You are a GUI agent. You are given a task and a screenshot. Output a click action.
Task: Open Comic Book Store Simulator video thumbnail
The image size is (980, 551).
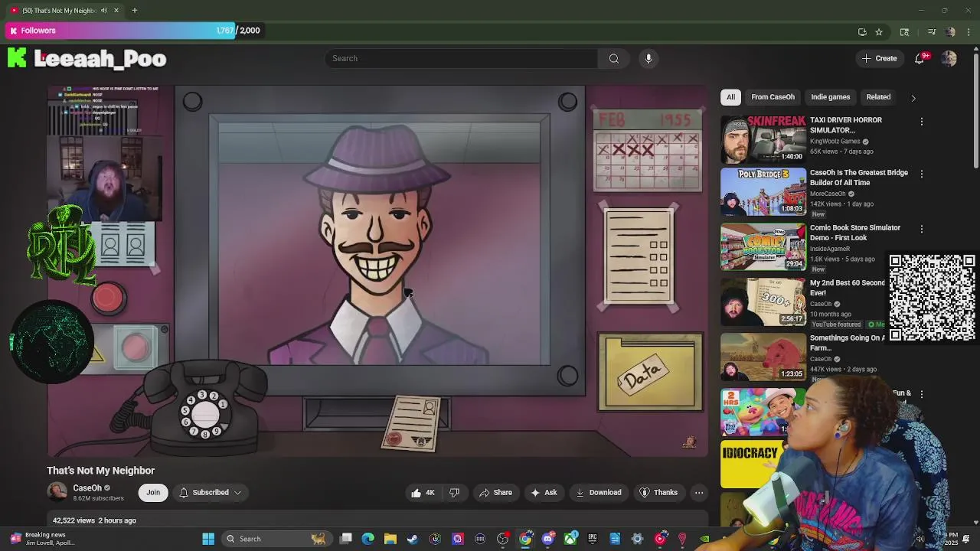tap(763, 246)
